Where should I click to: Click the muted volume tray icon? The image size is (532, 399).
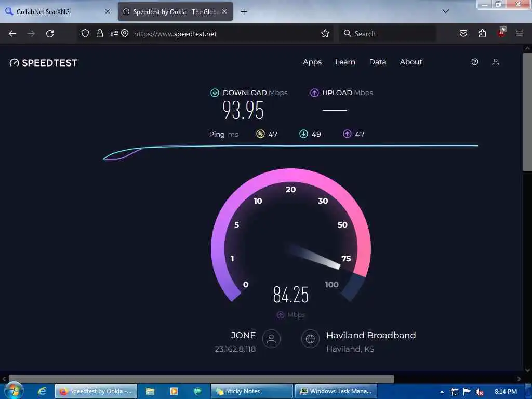coord(480,392)
